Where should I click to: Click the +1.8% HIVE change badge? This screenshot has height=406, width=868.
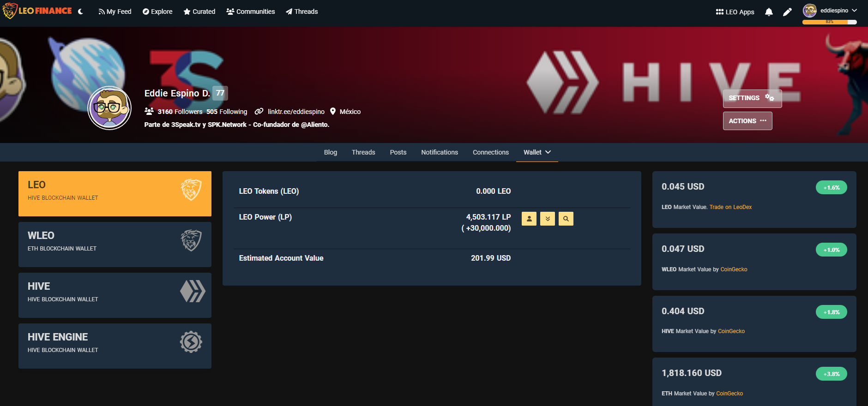point(832,312)
